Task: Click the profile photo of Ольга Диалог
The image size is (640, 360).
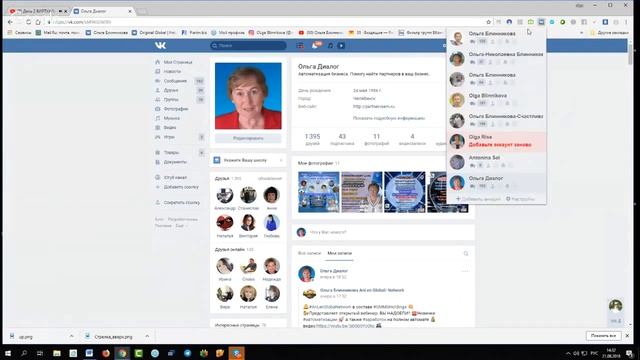Action: click(248, 96)
